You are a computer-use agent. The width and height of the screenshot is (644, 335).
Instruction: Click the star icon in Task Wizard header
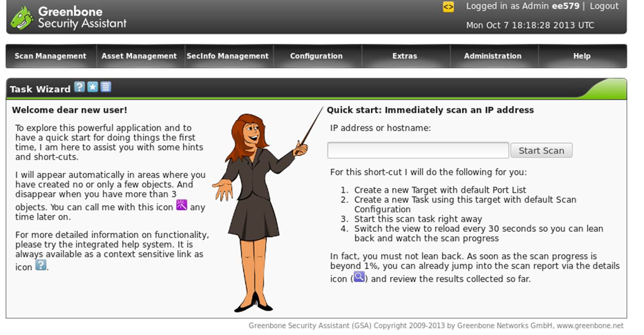tap(93, 87)
